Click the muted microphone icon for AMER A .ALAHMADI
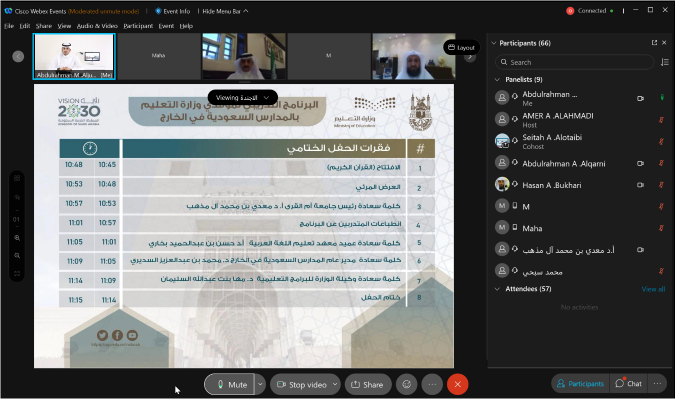 [661, 120]
